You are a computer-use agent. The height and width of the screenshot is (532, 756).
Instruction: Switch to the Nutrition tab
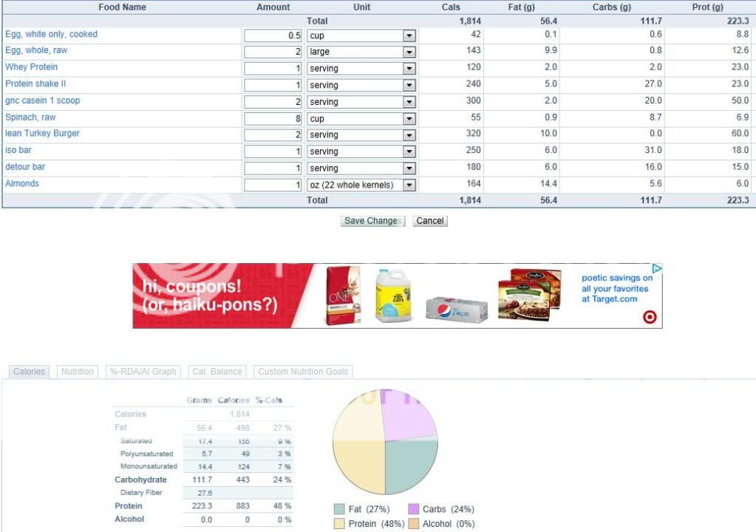click(77, 372)
